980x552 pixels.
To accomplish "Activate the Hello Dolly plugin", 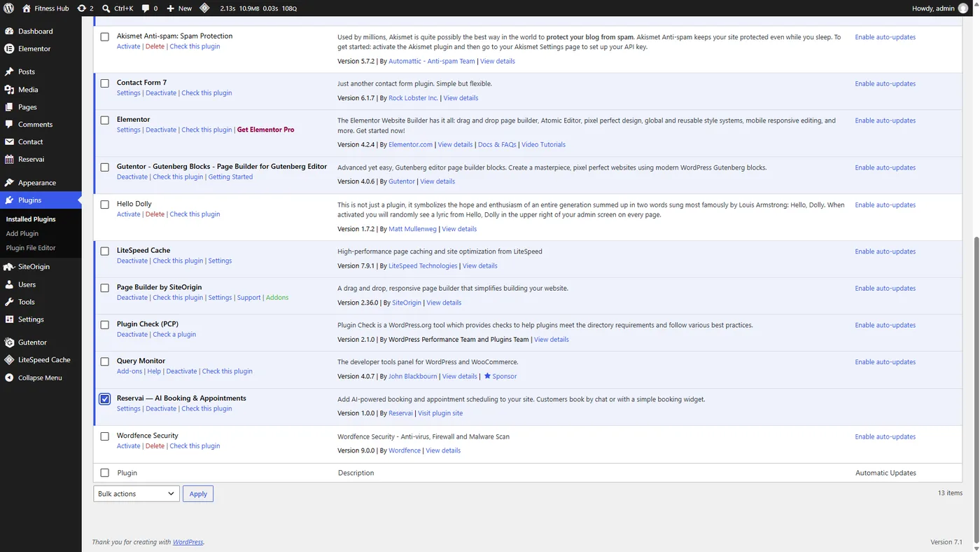I will 129,214.
